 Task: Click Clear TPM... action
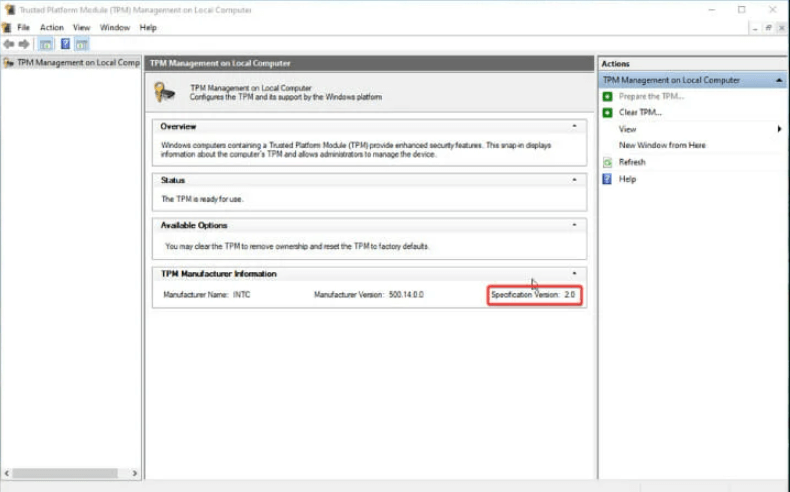pos(640,112)
